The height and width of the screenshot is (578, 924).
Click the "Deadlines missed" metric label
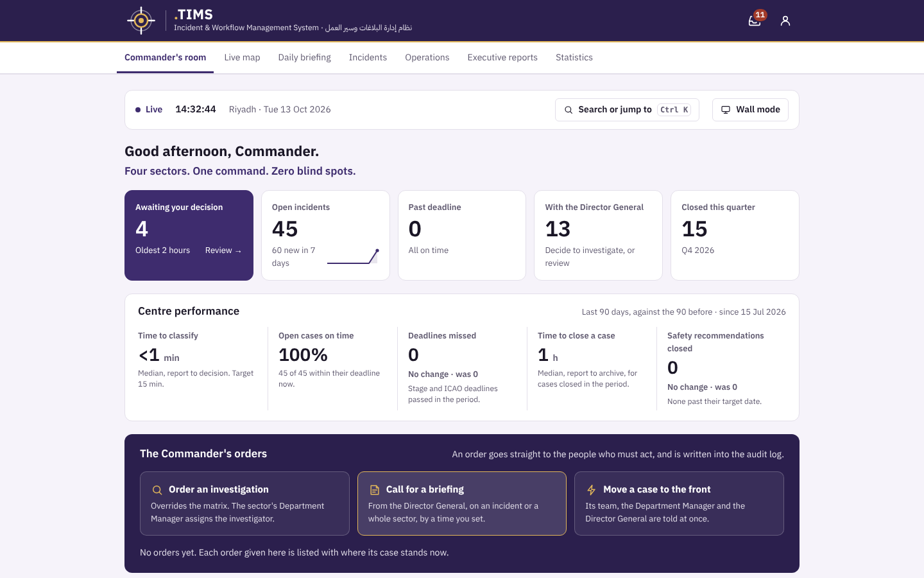click(x=442, y=336)
